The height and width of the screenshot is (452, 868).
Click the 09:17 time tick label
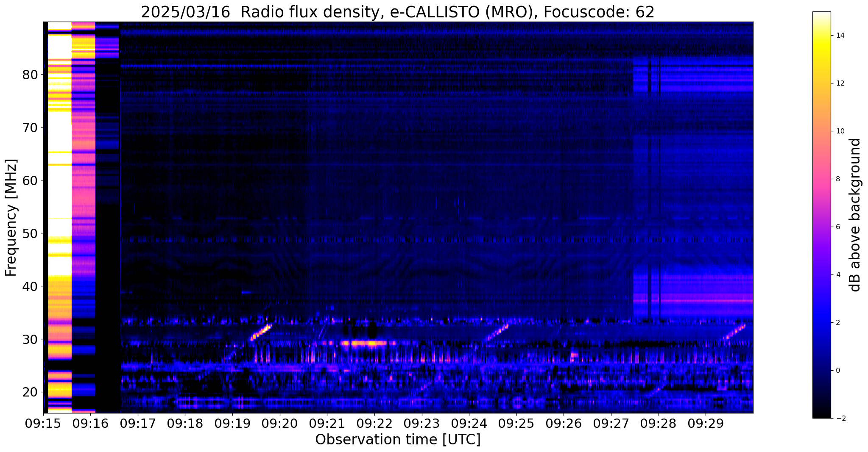tap(138, 423)
